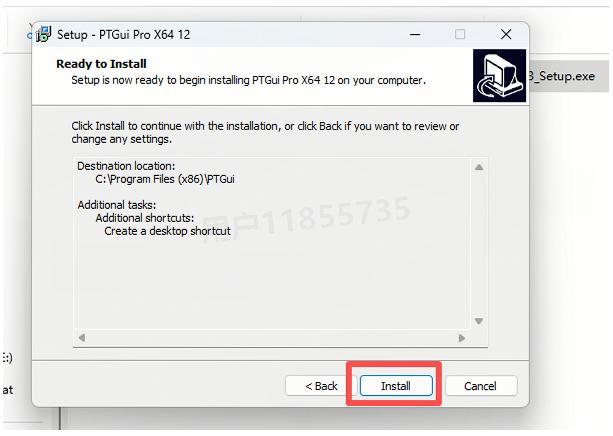Minimize the PTGui setup window
613x436 pixels.
point(415,34)
